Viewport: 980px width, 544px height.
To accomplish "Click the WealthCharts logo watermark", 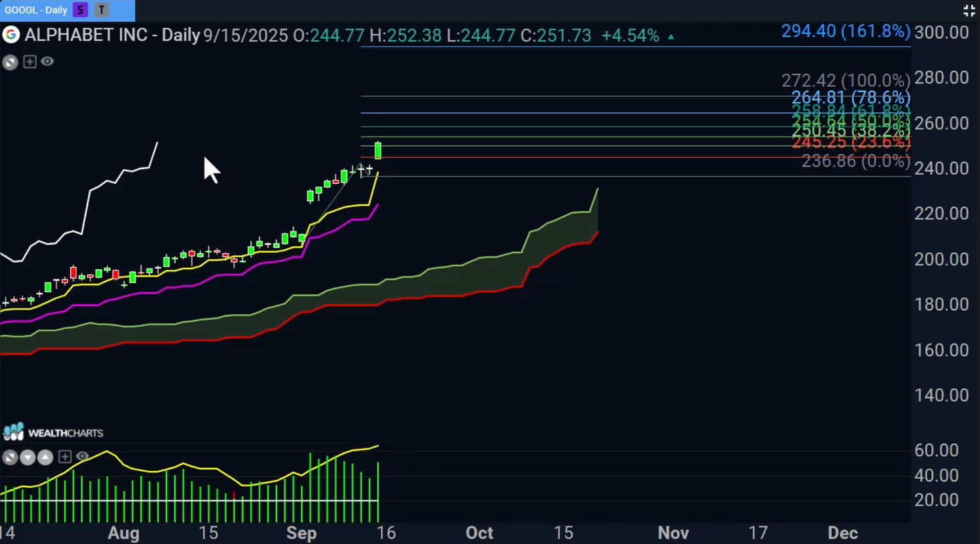I will [x=53, y=432].
